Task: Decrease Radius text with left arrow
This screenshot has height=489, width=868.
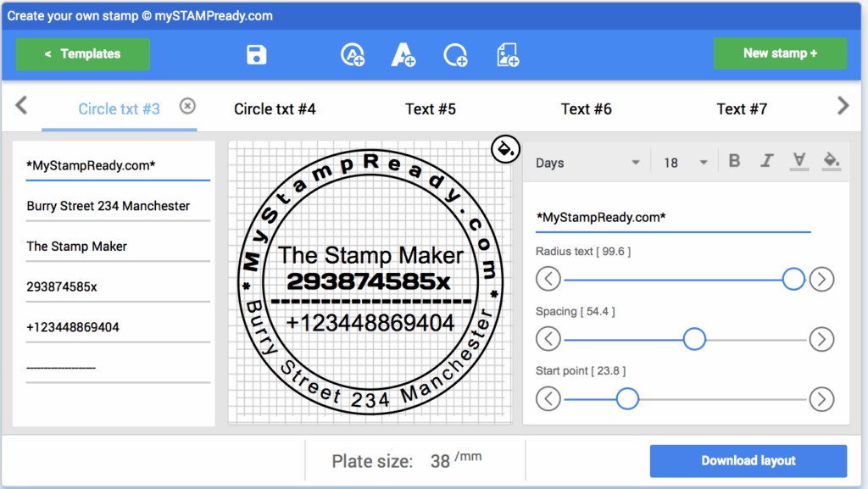Action: pyautogui.click(x=548, y=279)
